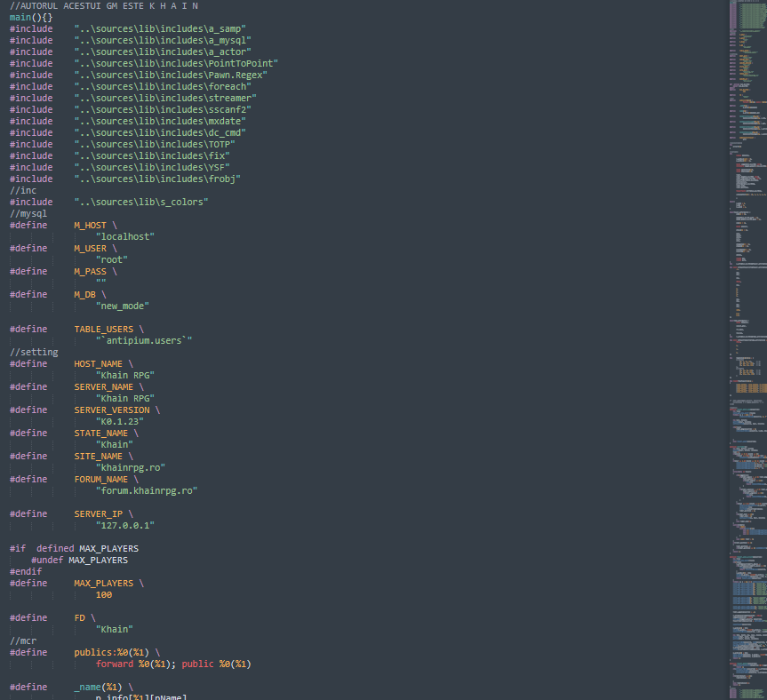Click the "khainrpg.ro" string value
Screen dimensions: 767x700
tap(131, 468)
